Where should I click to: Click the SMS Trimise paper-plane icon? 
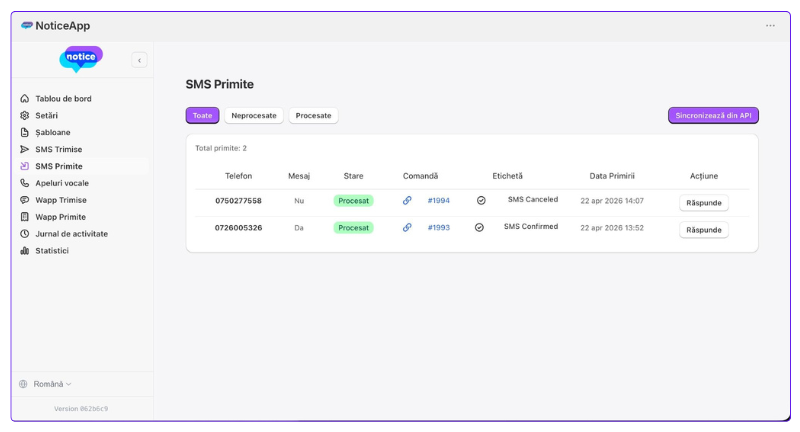24,149
